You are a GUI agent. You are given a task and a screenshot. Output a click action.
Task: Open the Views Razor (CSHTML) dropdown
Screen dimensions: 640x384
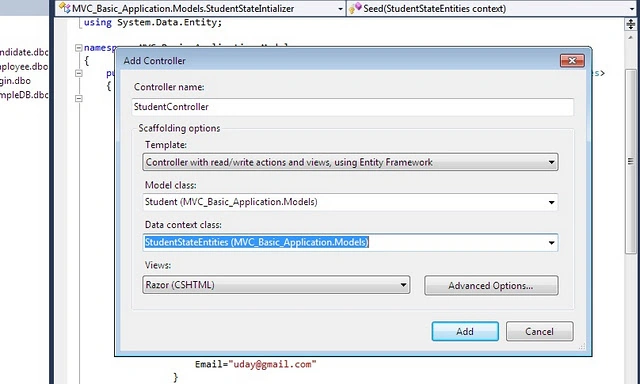tap(276, 285)
